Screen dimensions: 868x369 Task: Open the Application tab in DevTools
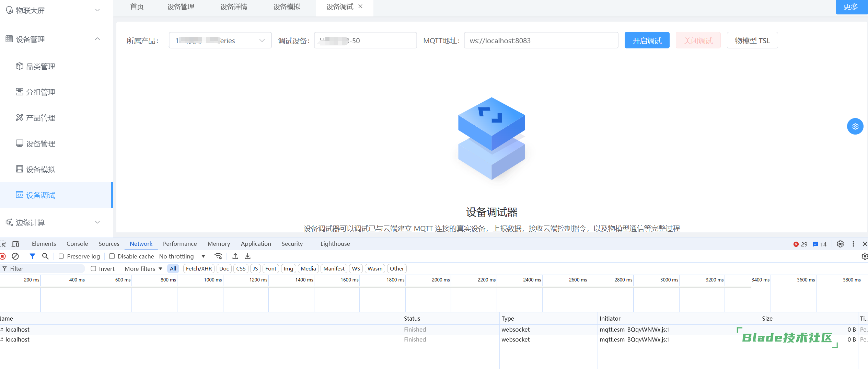click(256, 244)
